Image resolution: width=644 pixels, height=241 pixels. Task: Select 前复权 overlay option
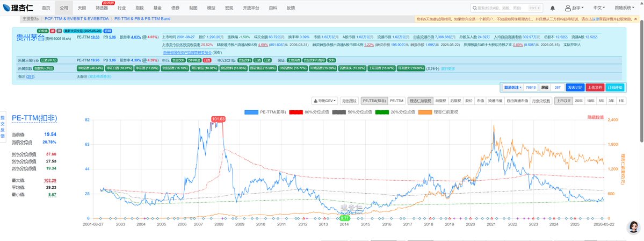point(440,101)
